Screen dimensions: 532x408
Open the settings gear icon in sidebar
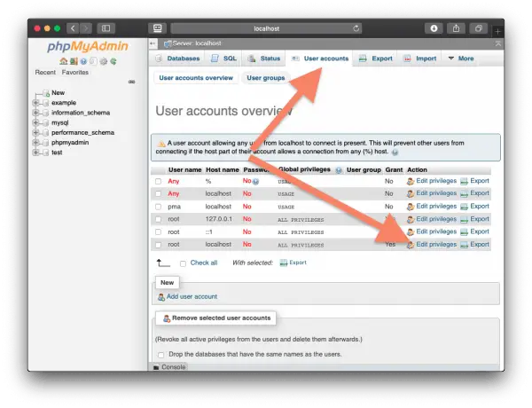coord(104,61)
